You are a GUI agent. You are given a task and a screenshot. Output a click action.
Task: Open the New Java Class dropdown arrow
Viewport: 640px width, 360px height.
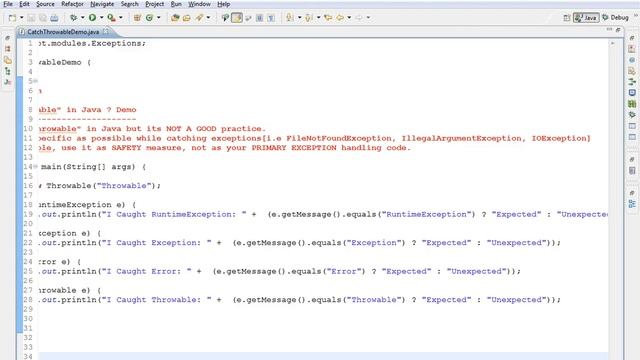159,18
